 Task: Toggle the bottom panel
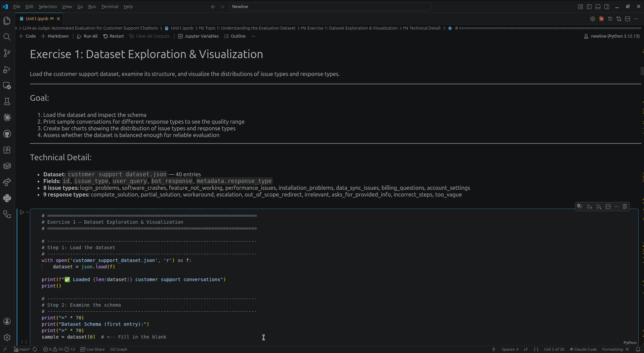click(x=598, y=7)
